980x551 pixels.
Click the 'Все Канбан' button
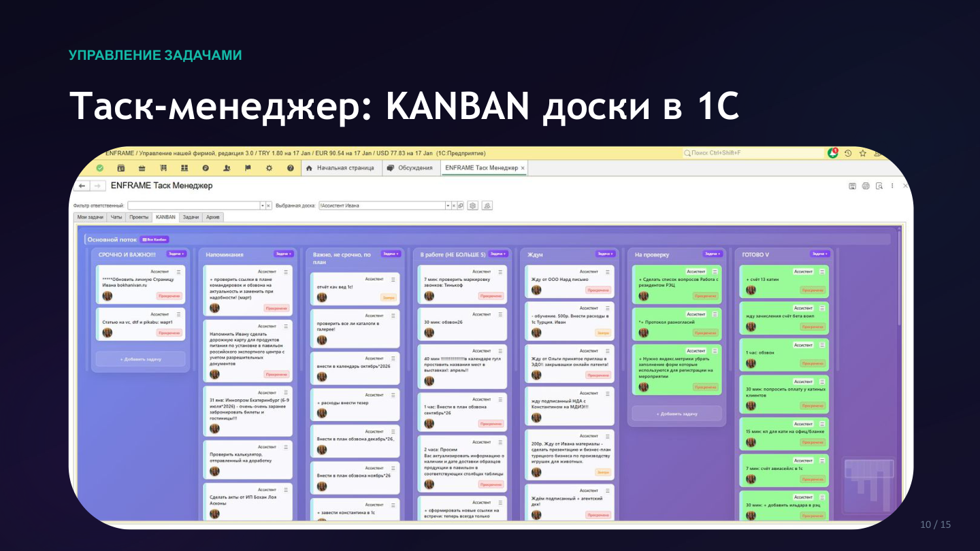click(x=154, y=239)
